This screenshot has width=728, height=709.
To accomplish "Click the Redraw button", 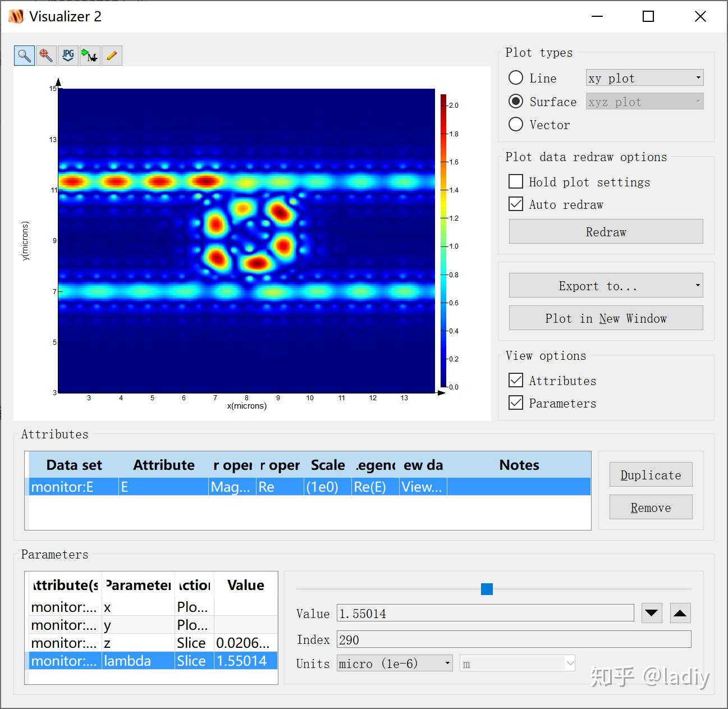I will (606, 232).
